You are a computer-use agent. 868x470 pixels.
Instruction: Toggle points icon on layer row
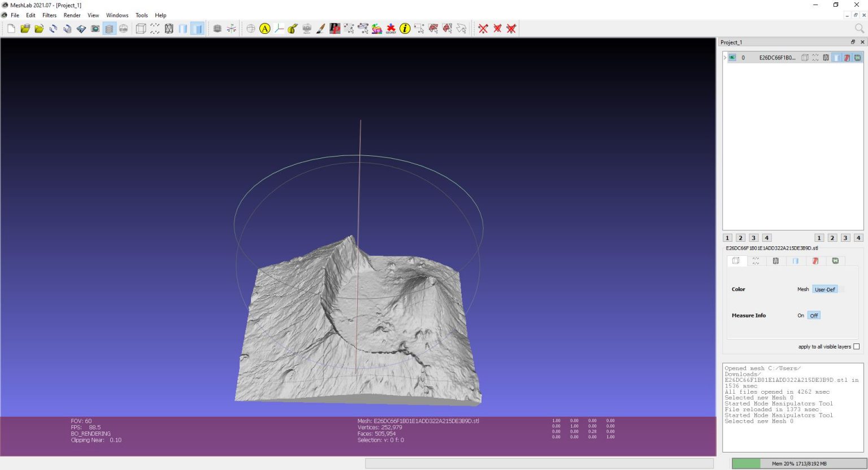[x=815, y=58]
